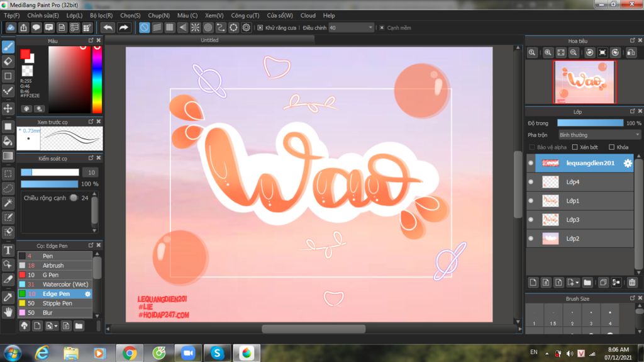644x362 pixels.
Task: Click the navigator canvas thumbnail
Action: coord(584,82)
